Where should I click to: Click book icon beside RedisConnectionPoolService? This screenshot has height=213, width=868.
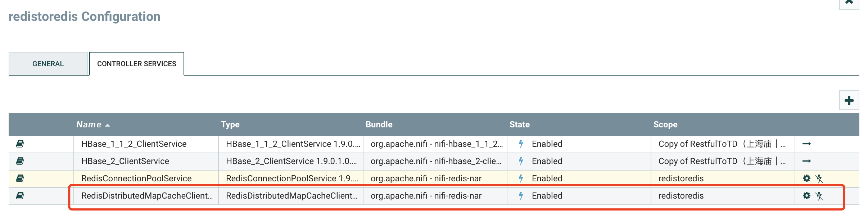point(20,178)
